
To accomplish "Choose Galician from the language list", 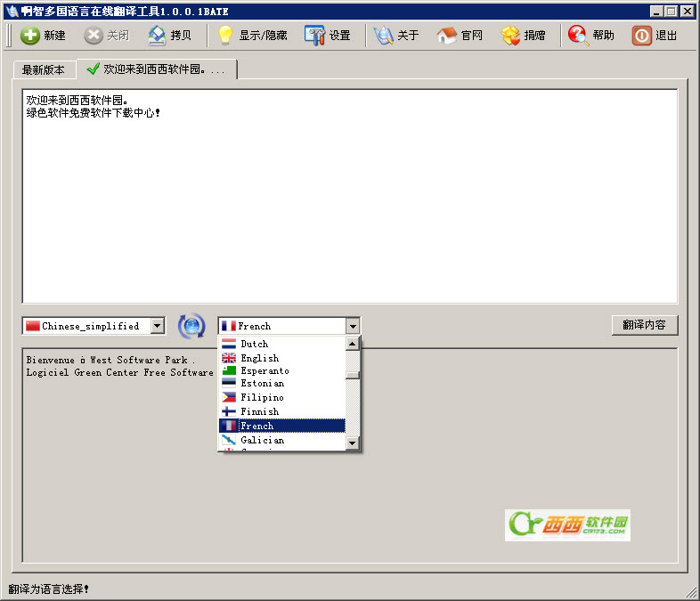I will (282, 440).
